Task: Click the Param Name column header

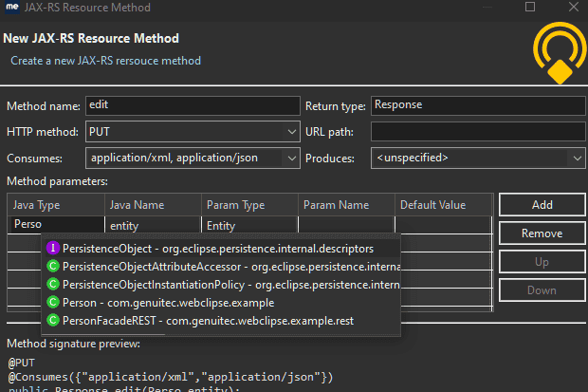Action: click(346, 205)
